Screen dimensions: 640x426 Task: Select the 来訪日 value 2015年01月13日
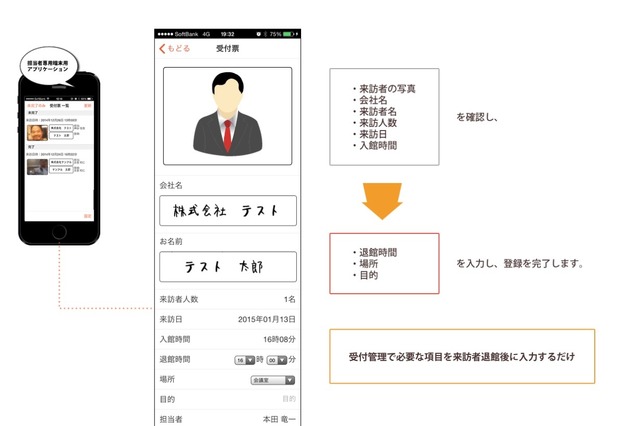tap(267, 319)
